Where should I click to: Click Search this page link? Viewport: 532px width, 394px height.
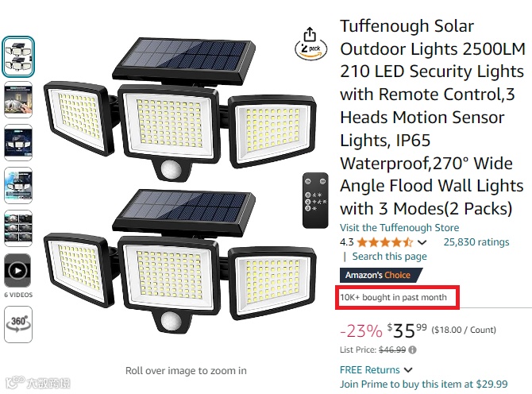point(389,257)
